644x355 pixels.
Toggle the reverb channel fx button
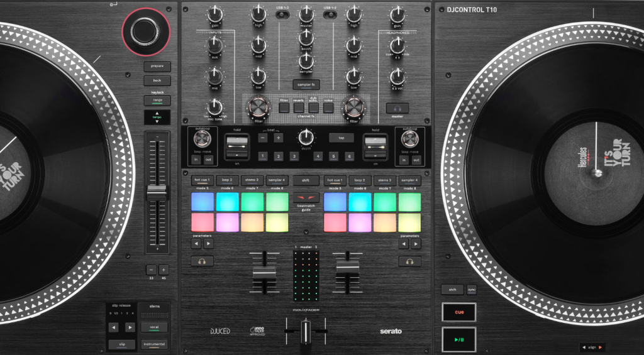pos(299,108)
